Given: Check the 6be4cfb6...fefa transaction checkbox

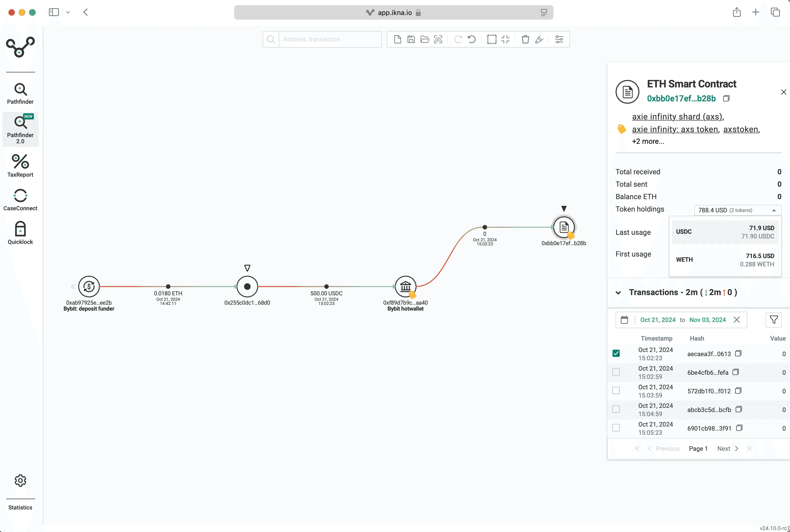Looking at the screenshot, I should (616, 372).
